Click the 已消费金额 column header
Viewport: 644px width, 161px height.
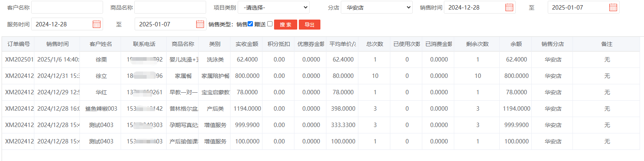(x=439, y=44)
